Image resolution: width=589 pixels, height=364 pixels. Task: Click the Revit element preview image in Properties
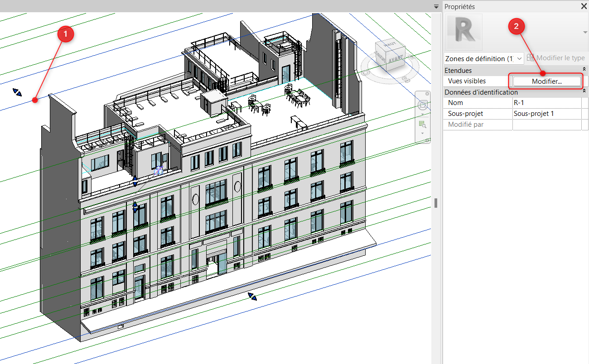pyautogui.click(x=463, y=32)
